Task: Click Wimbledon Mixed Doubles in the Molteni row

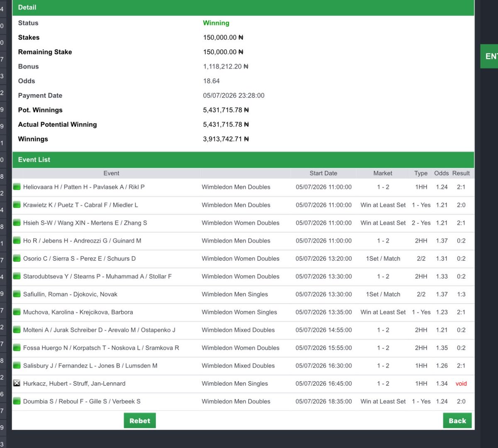Action: 238,330
